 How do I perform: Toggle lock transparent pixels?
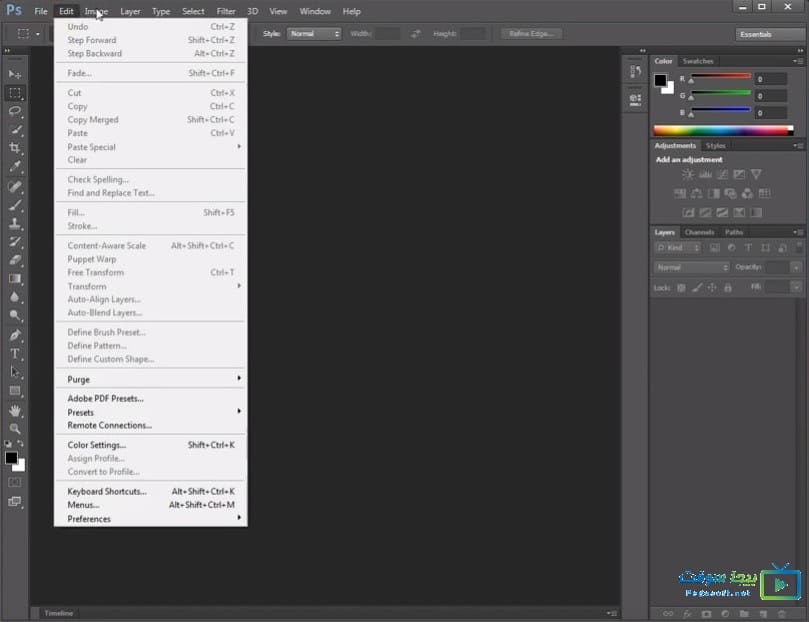[x=681, y=288]
